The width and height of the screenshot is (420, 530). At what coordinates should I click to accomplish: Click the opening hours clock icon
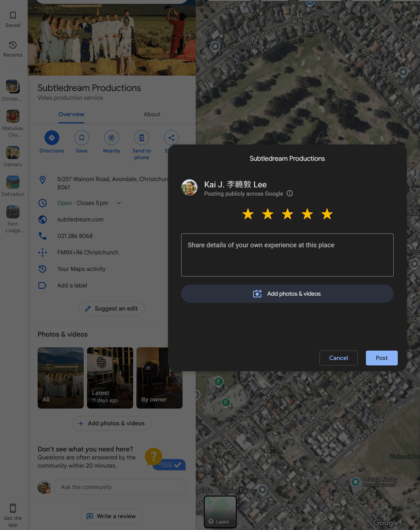(x=43, y=203)
